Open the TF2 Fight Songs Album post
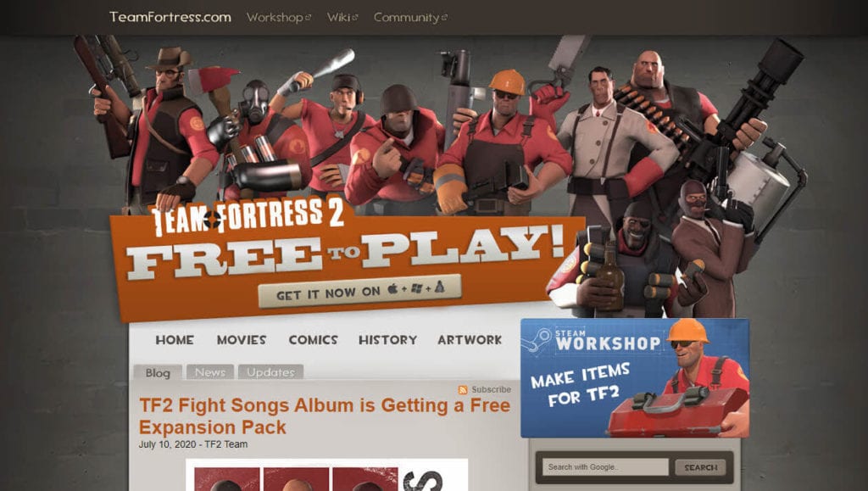868x491 pixels. [325, 416]
